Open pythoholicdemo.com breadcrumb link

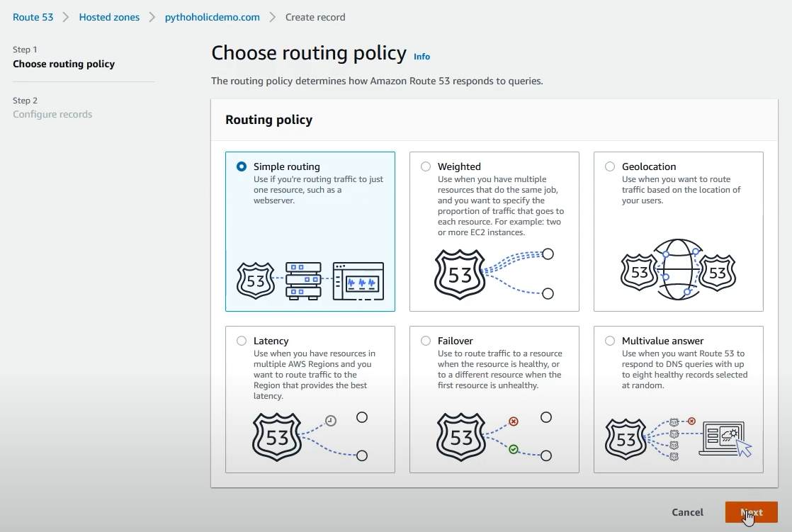[x=212, y=17]
